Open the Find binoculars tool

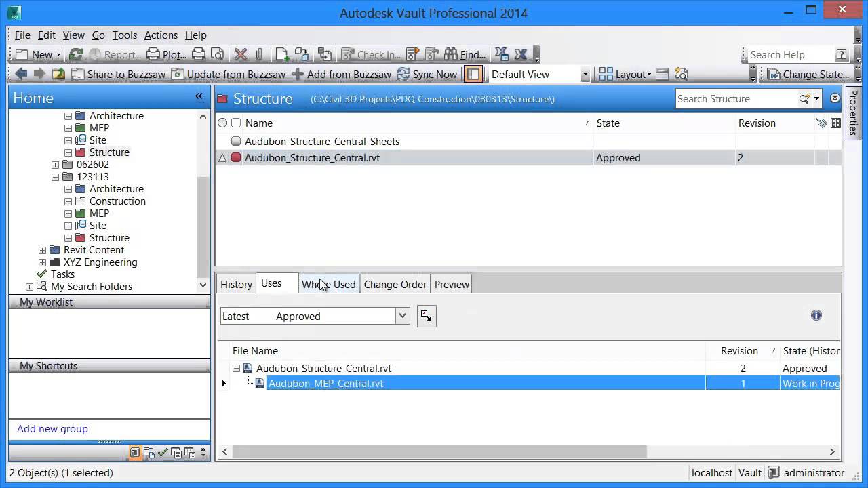[x=465, y=54]
